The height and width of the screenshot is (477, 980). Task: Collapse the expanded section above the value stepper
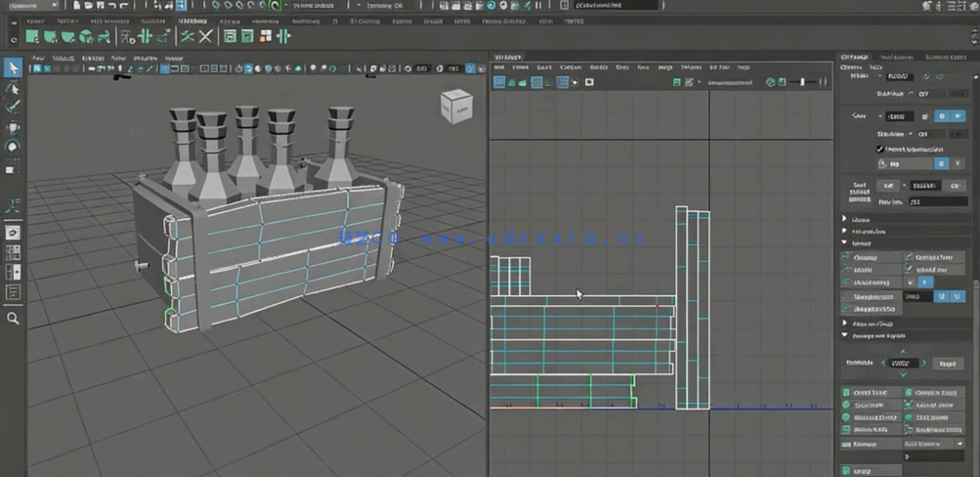click(845, 335)
